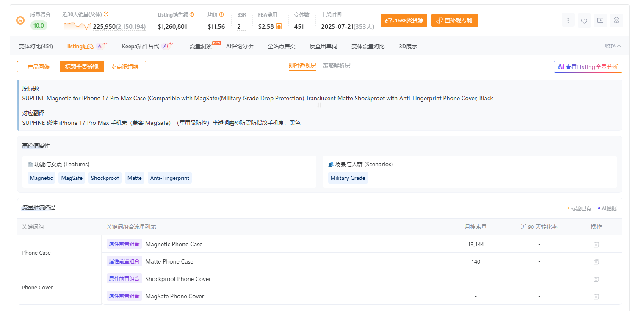Copy the Magnetic Phone Case keyword
644x311 pixels.
click(x=596, y=245)
